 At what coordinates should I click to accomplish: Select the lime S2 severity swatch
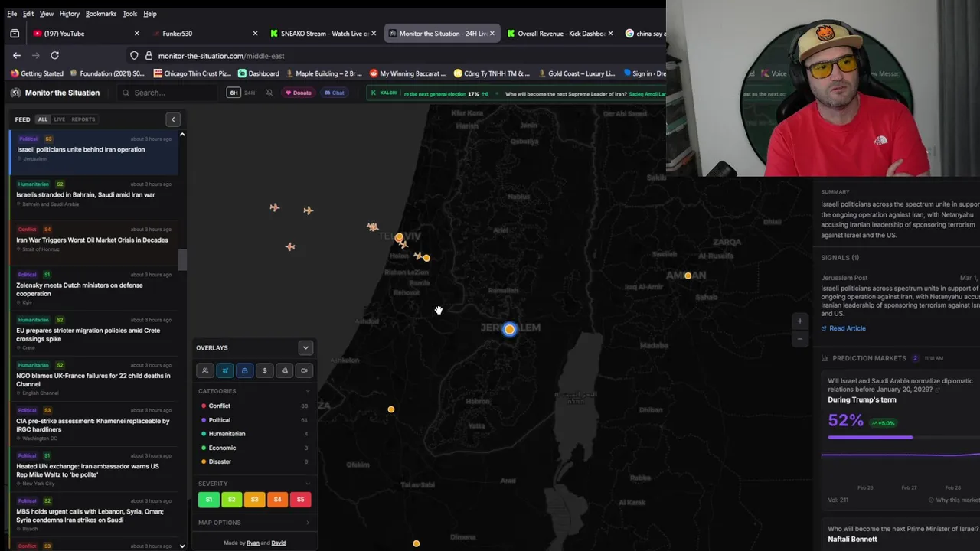231,500
